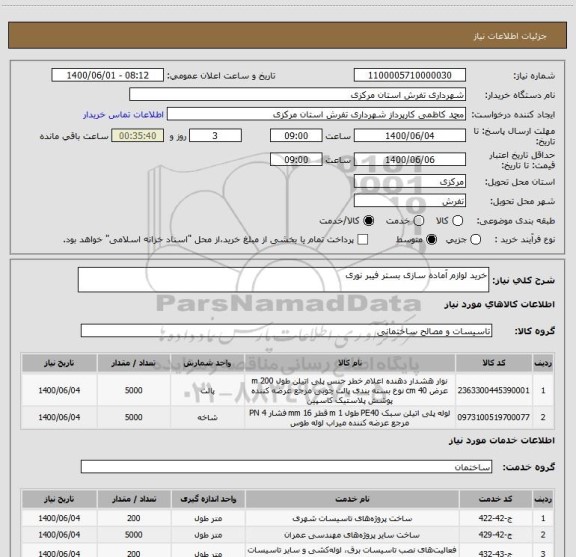Screen dimensions: 576x557
Task: Click the remaining days field showing 3
Action: pos(215,136)
